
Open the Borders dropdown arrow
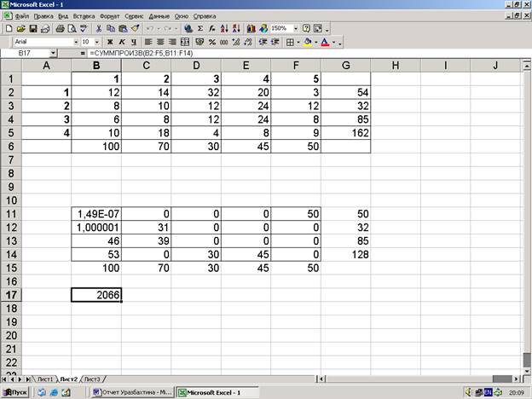[x=298, y=43]
